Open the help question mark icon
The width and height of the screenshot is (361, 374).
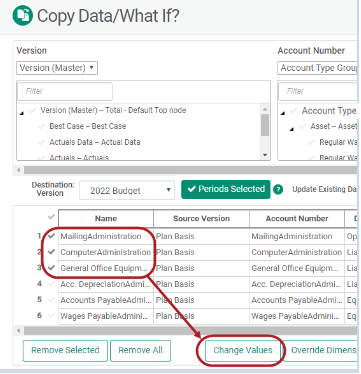(278, 189)
